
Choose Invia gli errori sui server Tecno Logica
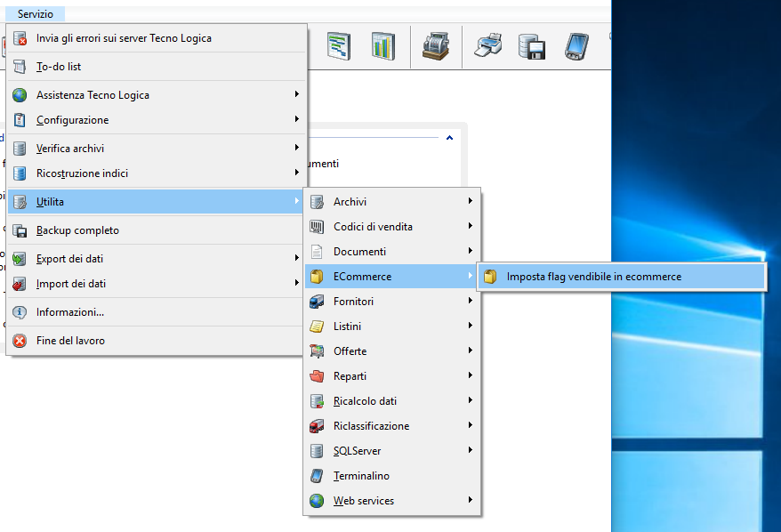pos(124,38)
